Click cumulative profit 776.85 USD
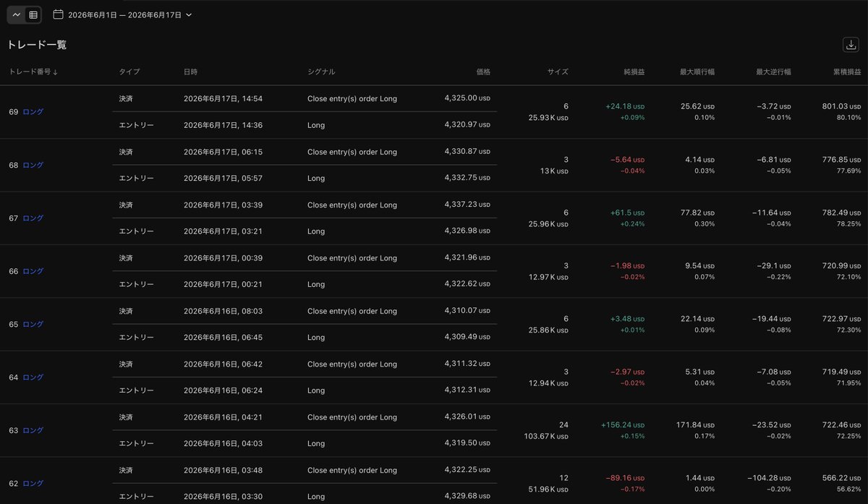 click(x=841, y=159)
